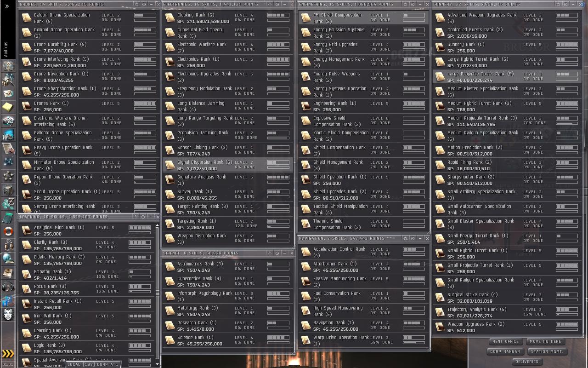Screen dimensions: 588x368
Task: Click the Propulsion Jamming 93% progress bar
Action: point(278,138)
